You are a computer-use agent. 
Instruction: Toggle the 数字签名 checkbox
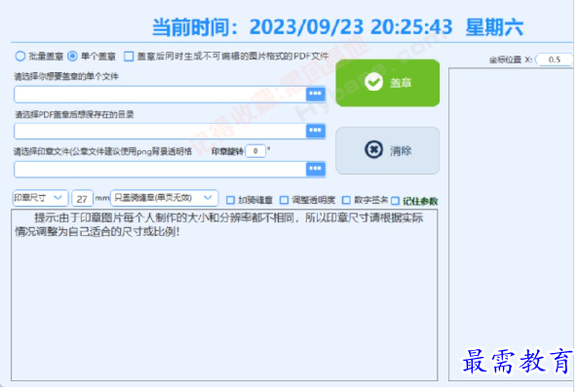[346, 201]
